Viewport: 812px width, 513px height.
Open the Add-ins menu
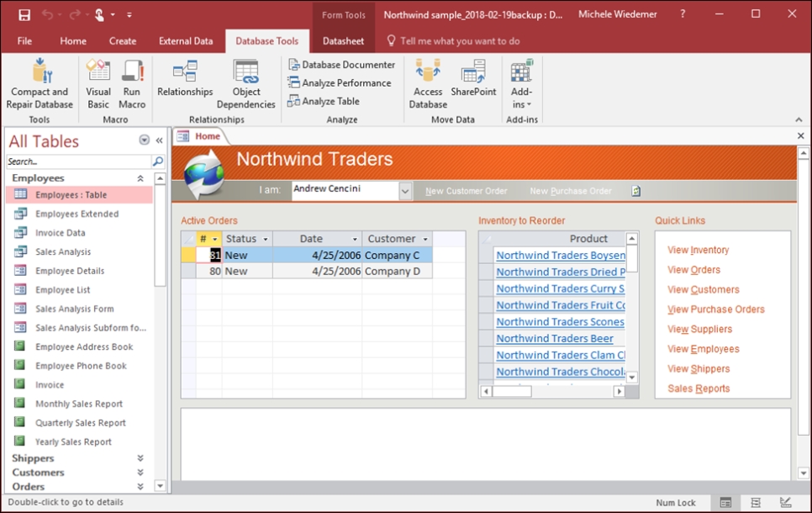point(521,84)
